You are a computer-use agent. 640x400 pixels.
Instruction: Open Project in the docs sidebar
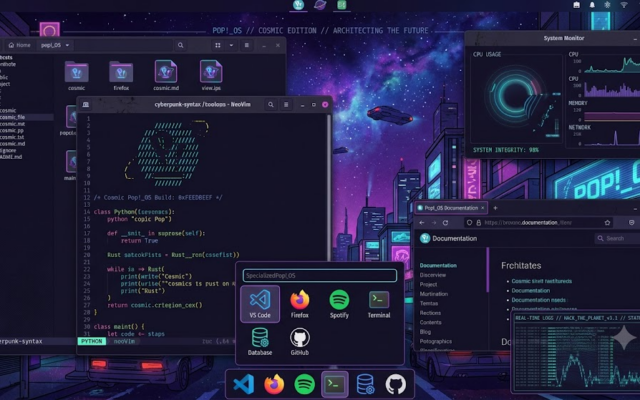coord(428,284)
